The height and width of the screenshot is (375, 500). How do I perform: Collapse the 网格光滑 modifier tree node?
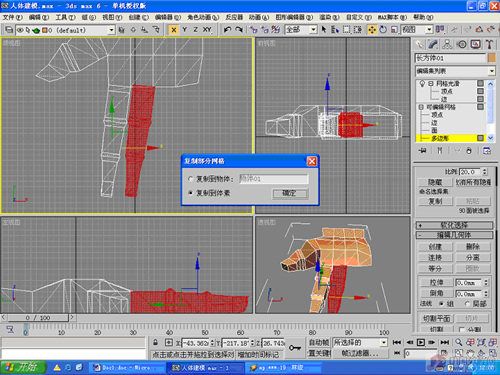431,83
